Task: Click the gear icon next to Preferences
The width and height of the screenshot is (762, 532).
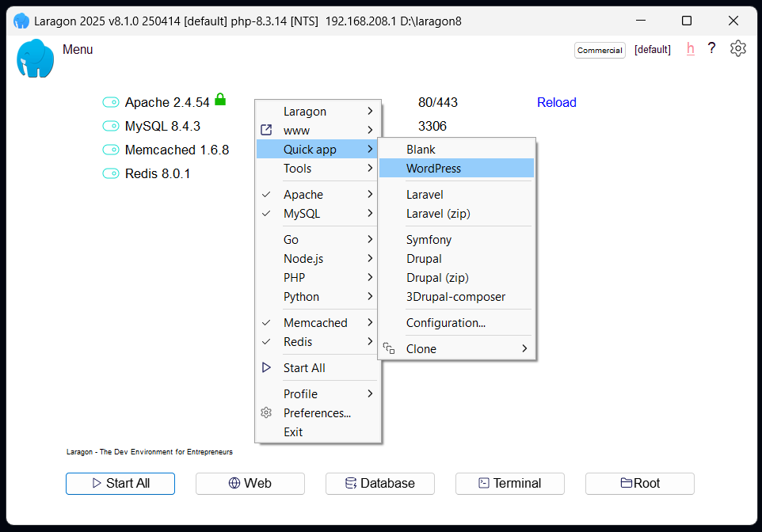Action: (266, 412)
